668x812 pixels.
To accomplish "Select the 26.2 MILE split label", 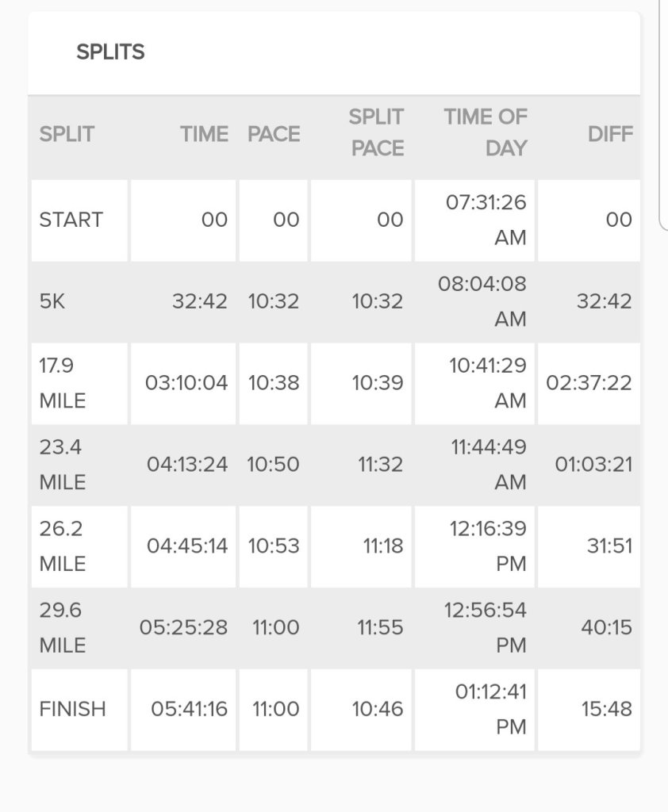I will coord(62,546).
